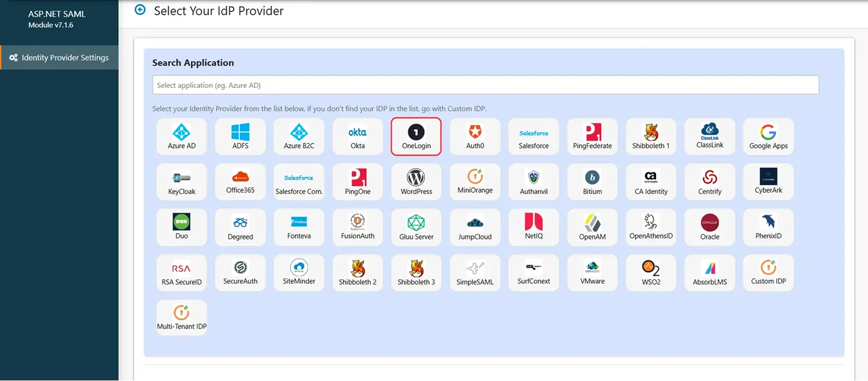Screen dimensions: 868x381
Task: Choose the Centrify provider tile
Action: tap(710, 182)
